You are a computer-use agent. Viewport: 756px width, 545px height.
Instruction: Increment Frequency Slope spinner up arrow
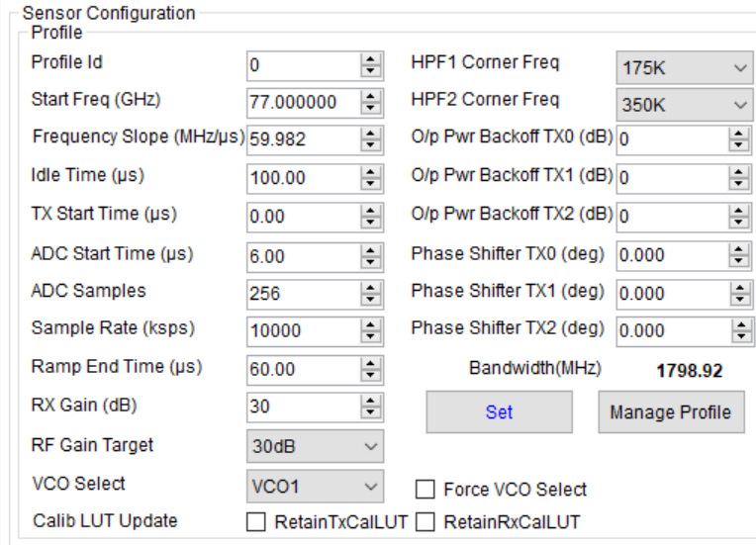[x=370, y=134]
